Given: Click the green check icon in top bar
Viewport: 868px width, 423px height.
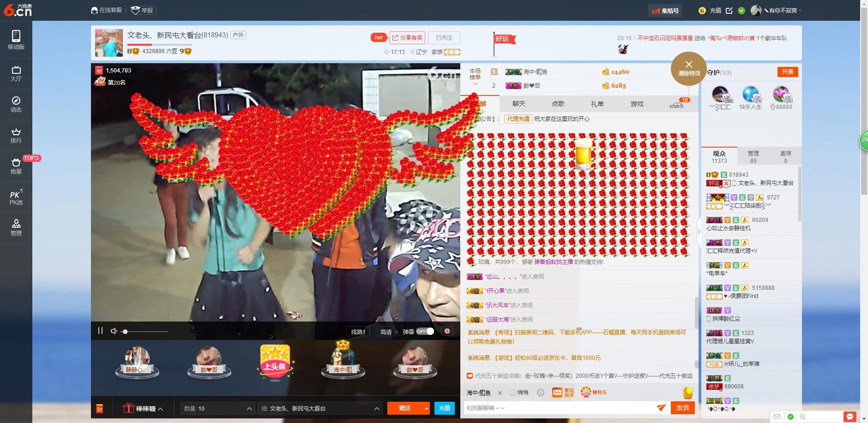Looking at the screenshot, I should click(x=741, y=11).
